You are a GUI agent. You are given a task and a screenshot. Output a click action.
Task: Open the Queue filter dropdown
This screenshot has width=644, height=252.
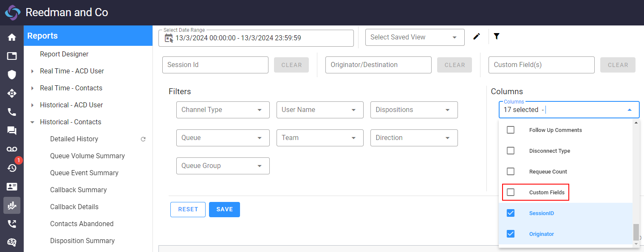pyautogui.click(x=223, y=138)
